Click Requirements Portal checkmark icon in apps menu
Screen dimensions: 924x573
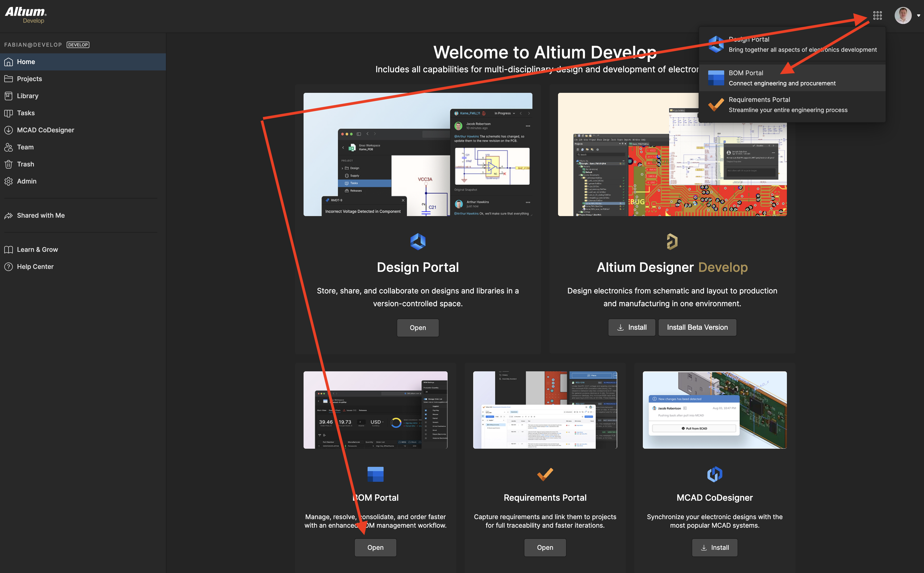[x=716, y=105]
